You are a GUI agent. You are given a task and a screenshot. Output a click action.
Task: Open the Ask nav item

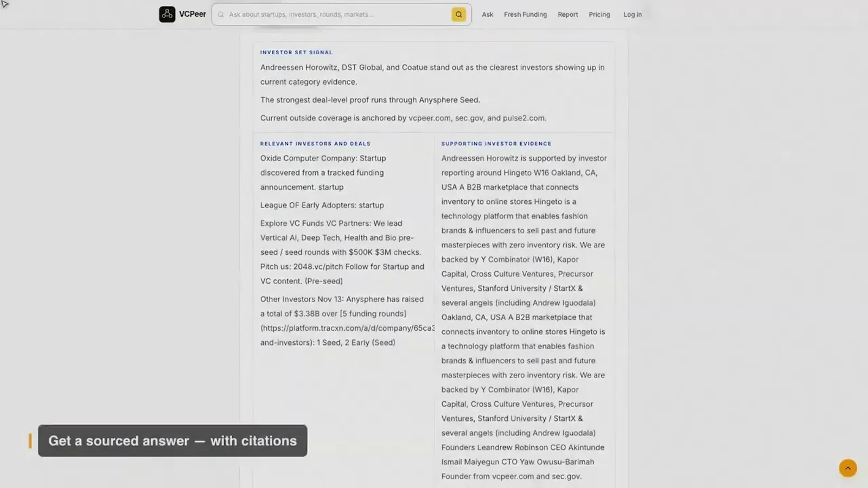487,15
